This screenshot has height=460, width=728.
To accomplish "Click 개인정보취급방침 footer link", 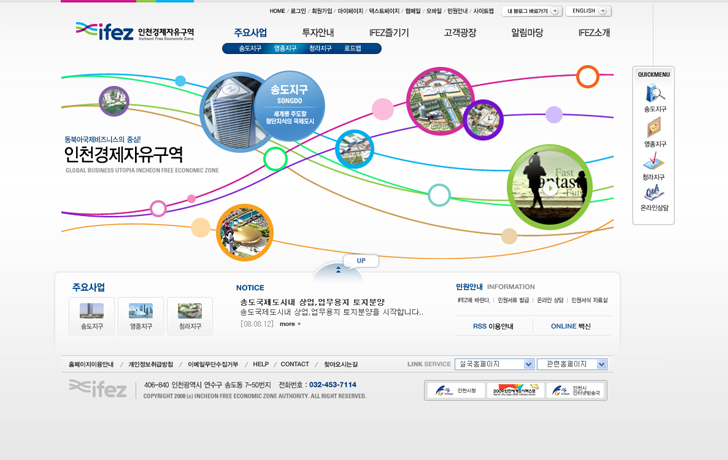I will (151, 364).
